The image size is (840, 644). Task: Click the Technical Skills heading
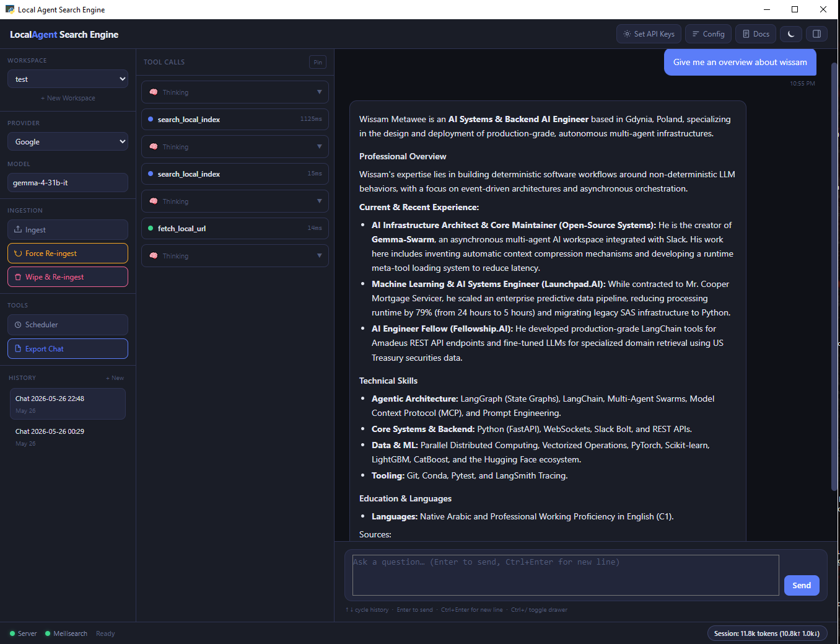point(388,381)
